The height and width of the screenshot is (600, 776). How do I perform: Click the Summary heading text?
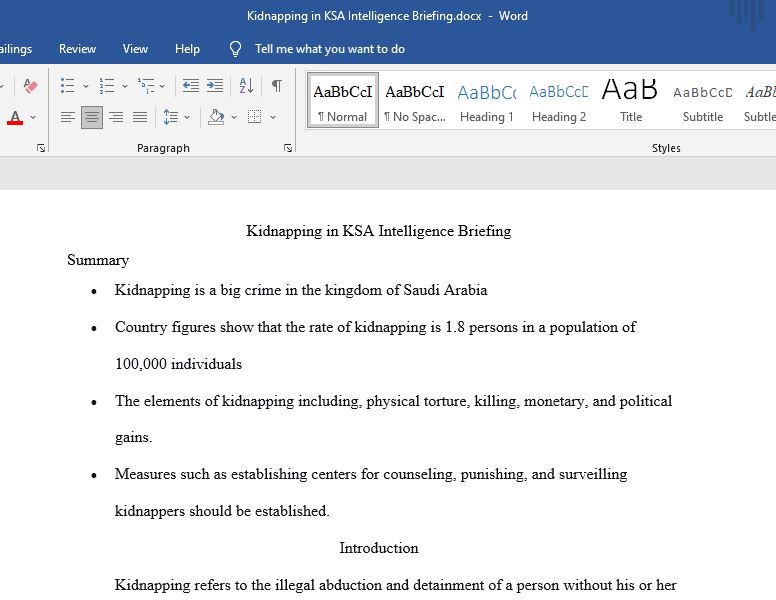(98, 260)
